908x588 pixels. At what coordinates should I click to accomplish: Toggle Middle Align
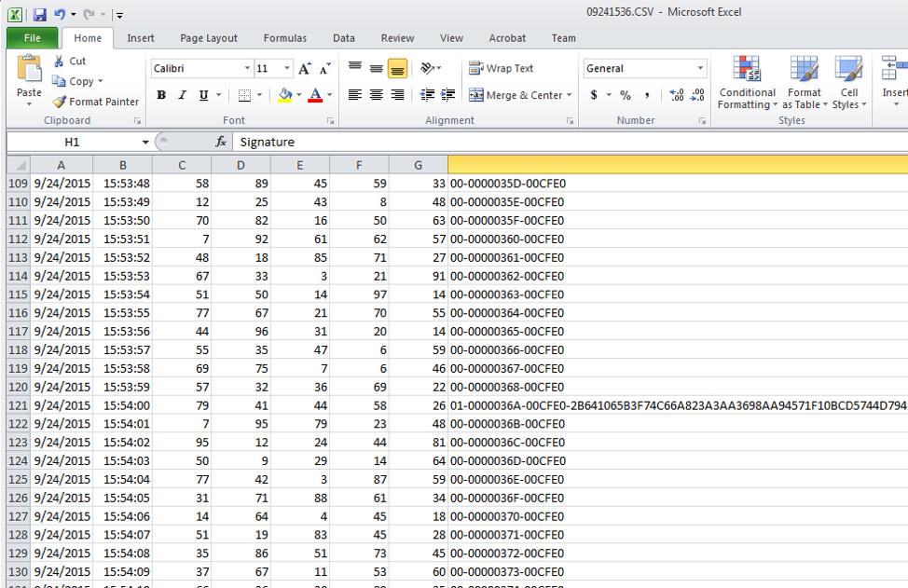[377, 68]
